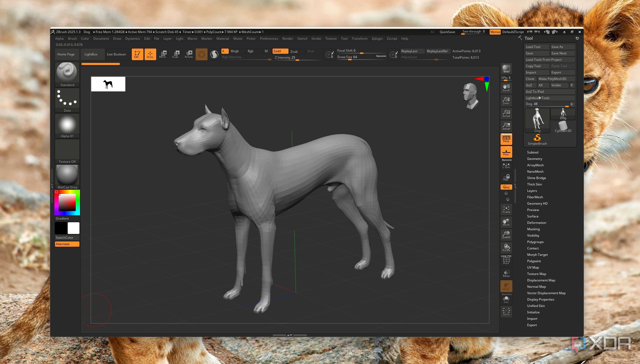The height and width of the screenshot is (364, 640).
Task: Open the Brush menu
Action: (72, 39)
